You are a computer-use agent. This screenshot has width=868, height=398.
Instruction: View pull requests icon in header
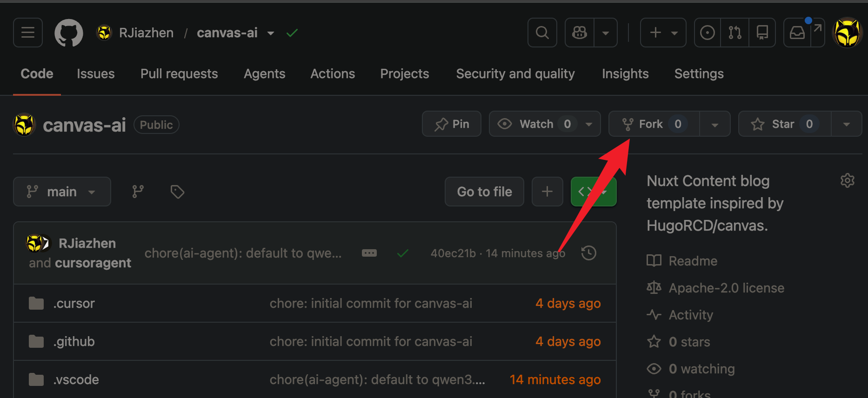coord(735,33)
